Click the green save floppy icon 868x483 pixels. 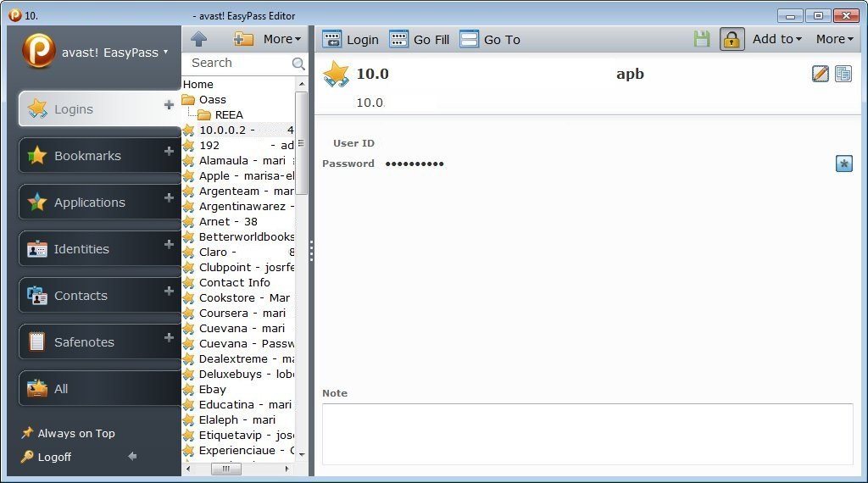click(702, 39)
